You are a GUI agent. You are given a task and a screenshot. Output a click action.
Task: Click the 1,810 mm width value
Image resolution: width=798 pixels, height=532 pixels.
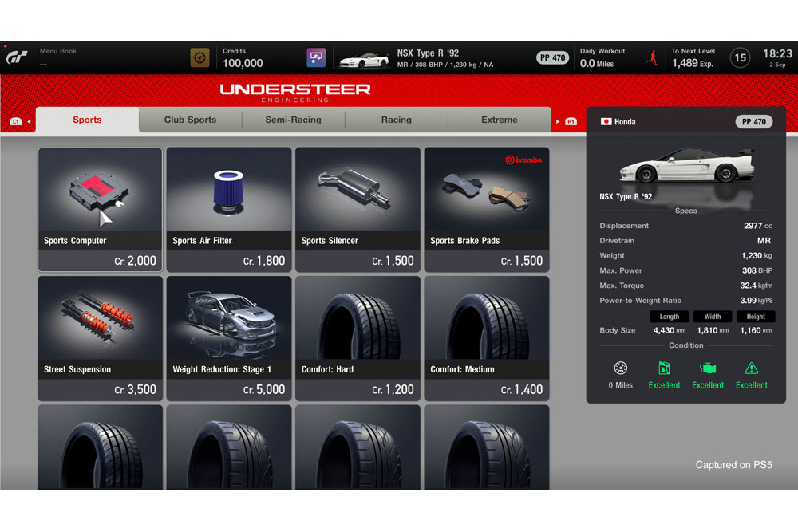tap(713, 330)
